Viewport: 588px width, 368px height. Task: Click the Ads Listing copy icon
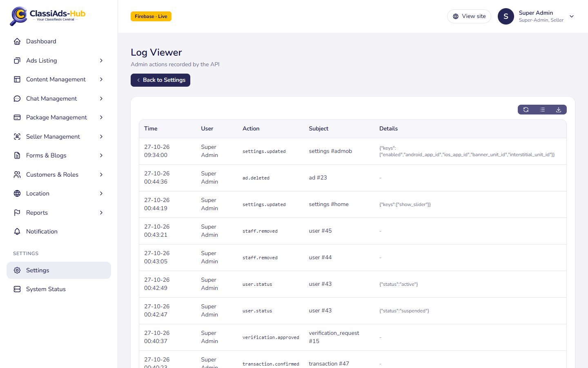pyautogui.click(x=17, y=61)
